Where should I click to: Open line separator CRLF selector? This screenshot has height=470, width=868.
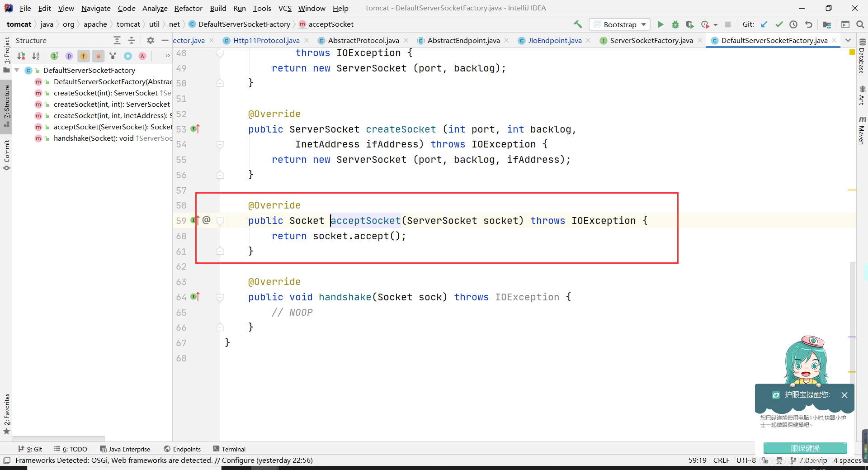pyautogui.click(x=721, y=460)
